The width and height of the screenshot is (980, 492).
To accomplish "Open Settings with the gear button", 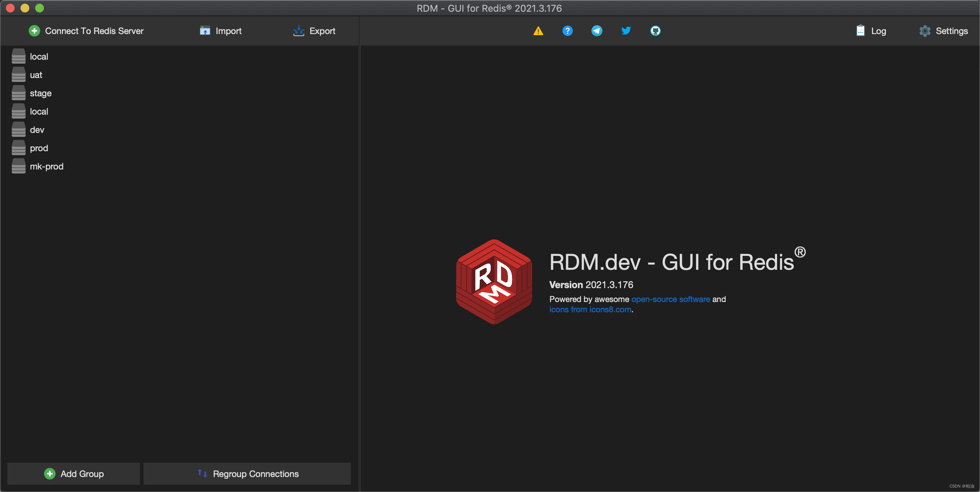I will (x=943, y=31).
